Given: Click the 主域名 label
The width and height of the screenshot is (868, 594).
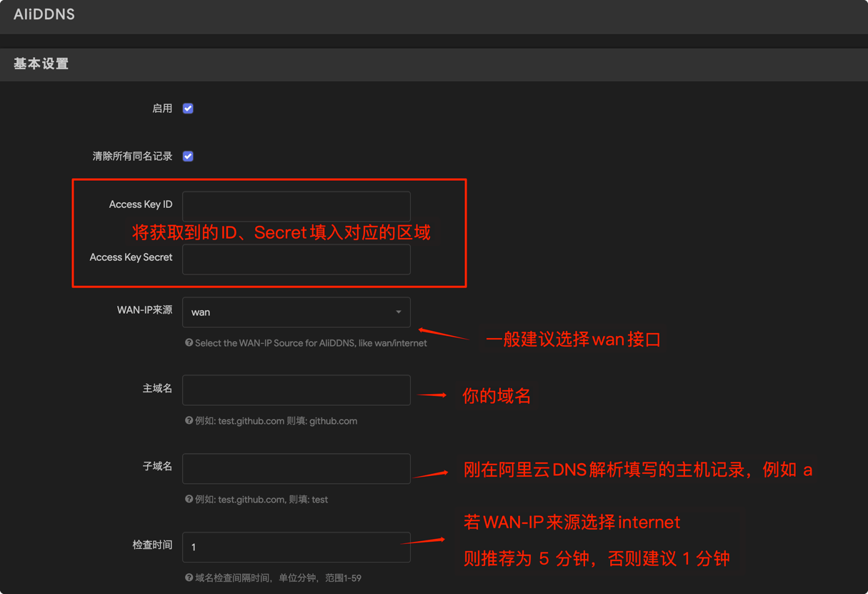Looking at the screenshot, I should click(157, 389).
